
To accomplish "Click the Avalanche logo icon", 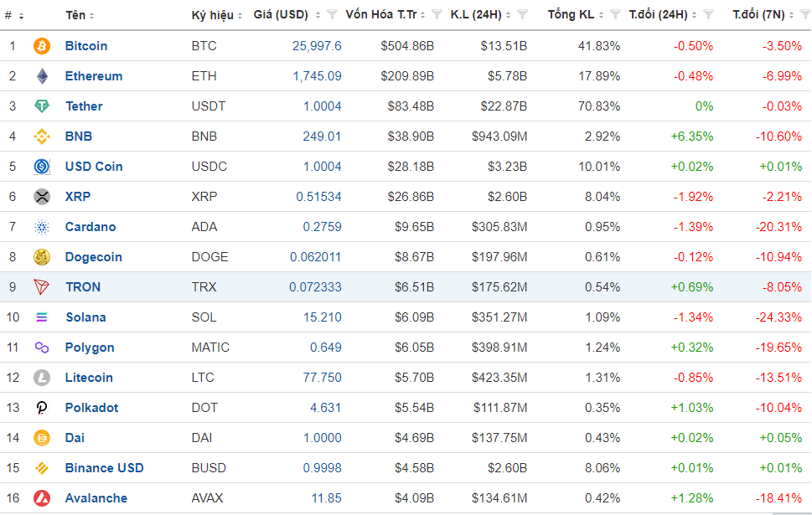I will point(42,498).
